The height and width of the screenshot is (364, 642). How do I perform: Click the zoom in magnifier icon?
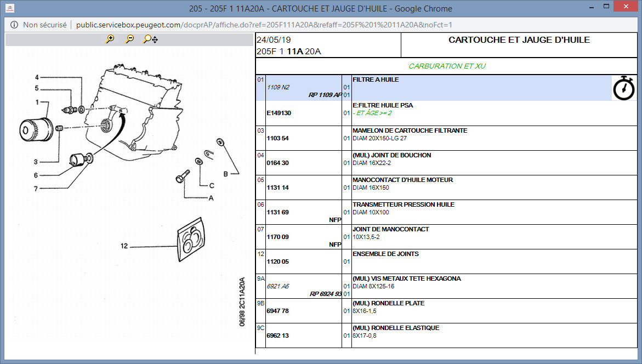[110, 39]
